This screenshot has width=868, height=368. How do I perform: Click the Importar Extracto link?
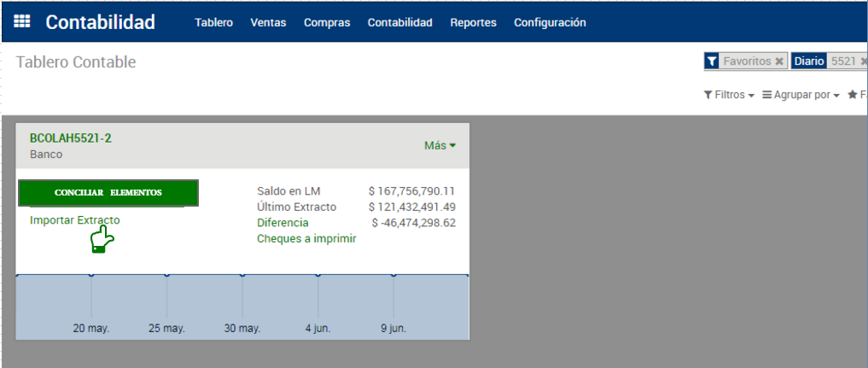tap(75, 220)
